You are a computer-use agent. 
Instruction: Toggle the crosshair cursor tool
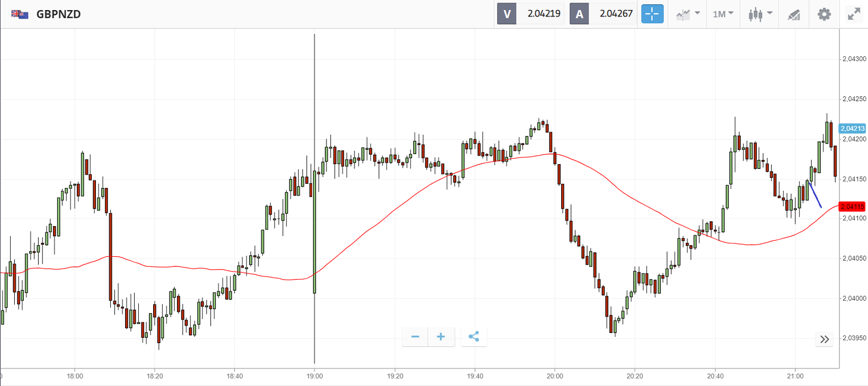click(x=652, y=14)
